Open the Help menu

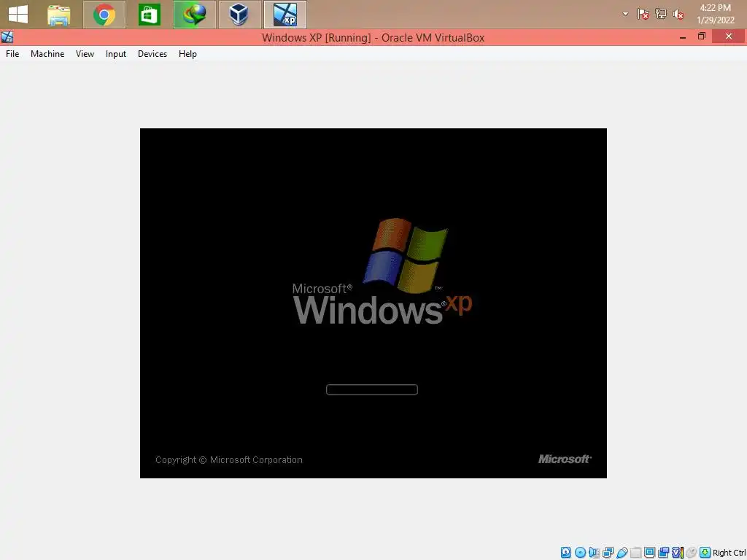point(187,54)
